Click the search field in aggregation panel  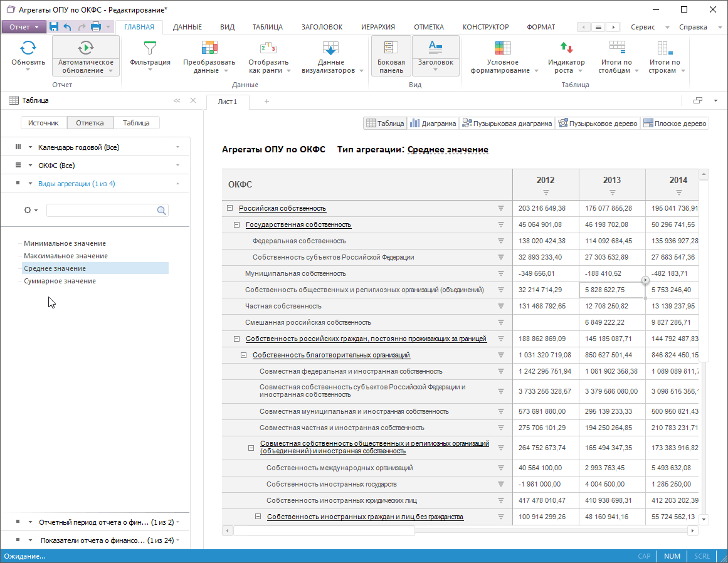tap(102, 211)
